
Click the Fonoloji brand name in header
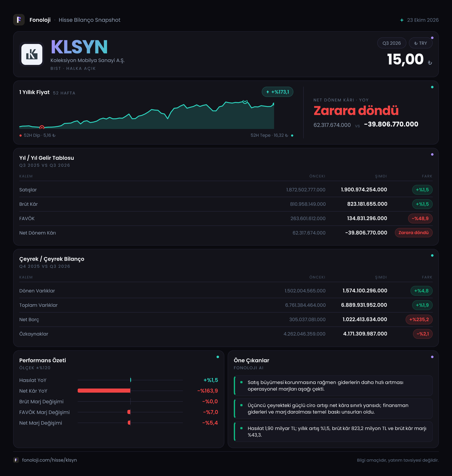pos(40,20)
